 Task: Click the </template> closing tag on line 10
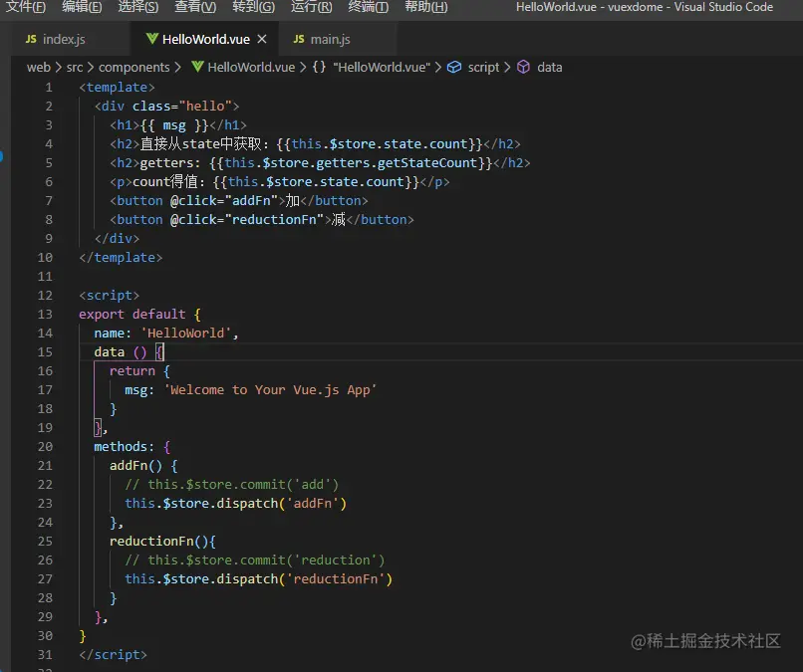tap(121, 258)
